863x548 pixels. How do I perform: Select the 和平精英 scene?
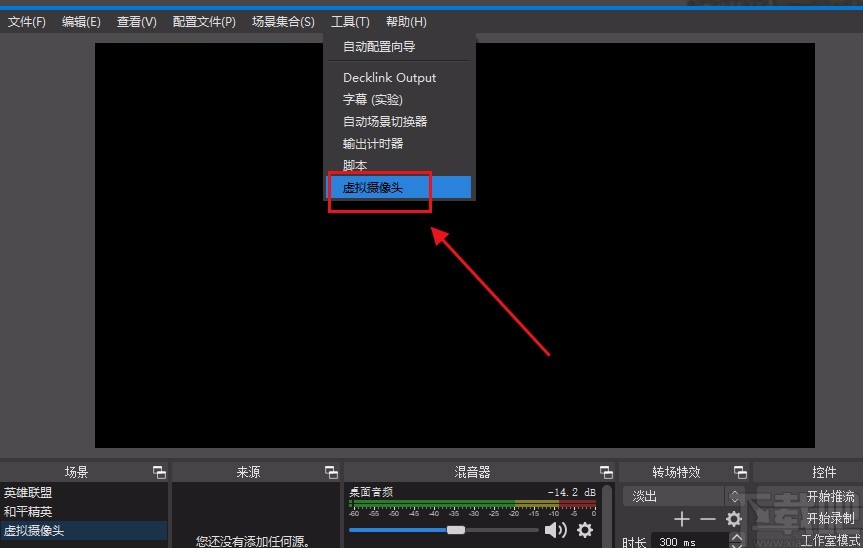tap(84, 512)
